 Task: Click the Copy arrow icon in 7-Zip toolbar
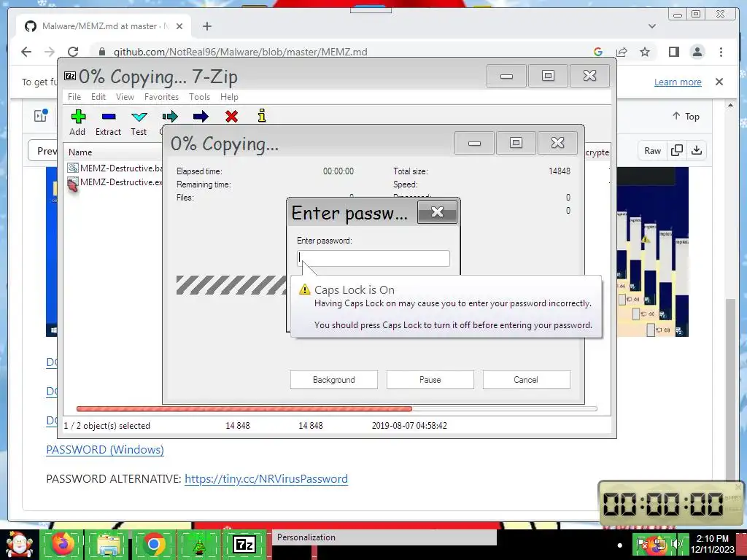click(x=169, y=116)
